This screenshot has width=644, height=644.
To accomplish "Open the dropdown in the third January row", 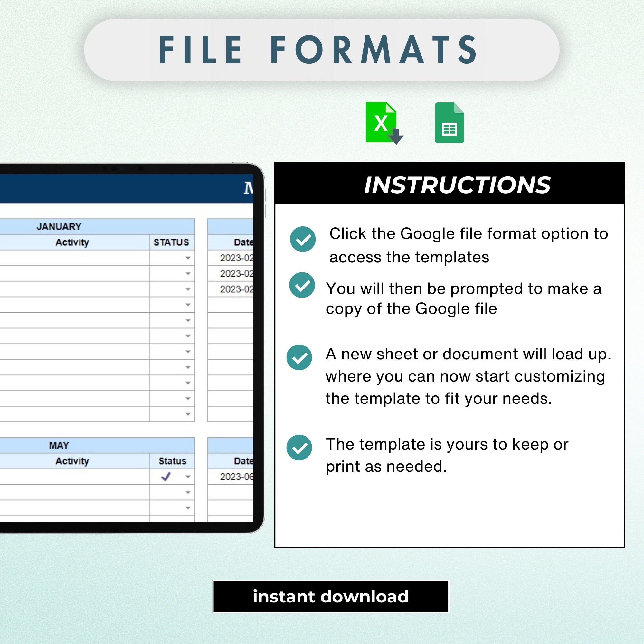I will point(188,289).
